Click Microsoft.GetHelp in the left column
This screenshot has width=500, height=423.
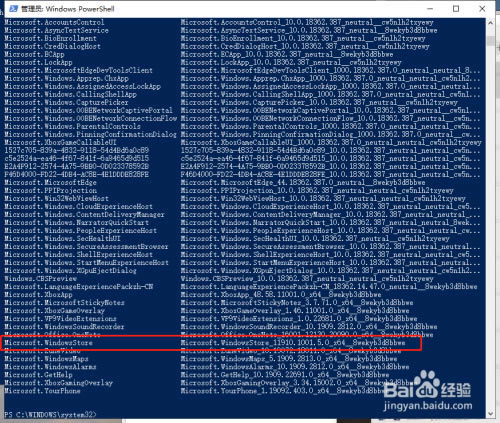(38, 375)
